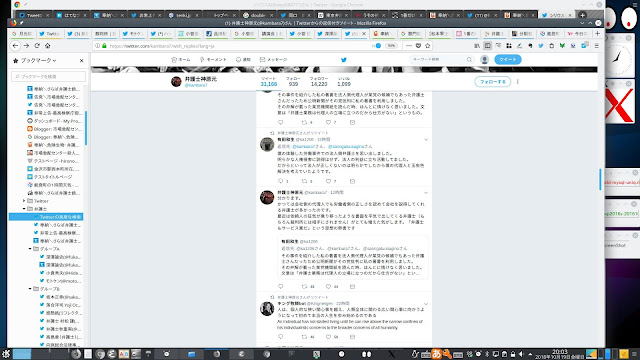Collapse the グループA bookmark folder
640x360 pixels.
point(30,249)
